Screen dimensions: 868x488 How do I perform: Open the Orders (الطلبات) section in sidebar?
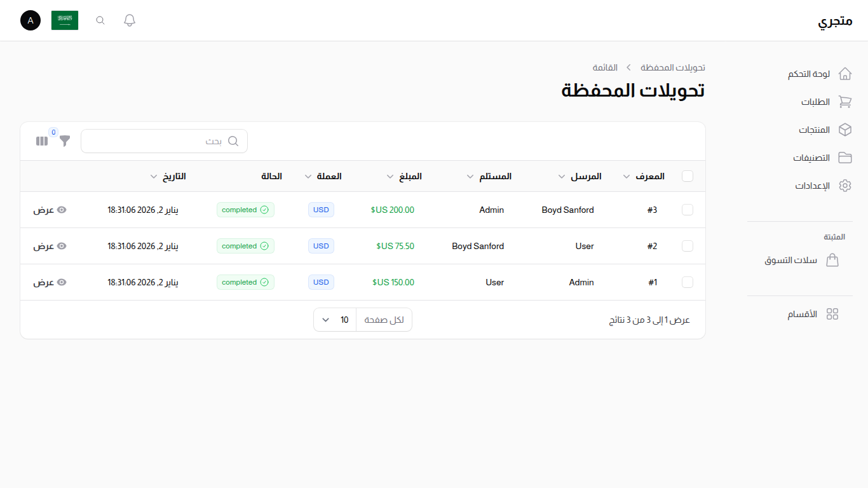[x=815, y=102]
